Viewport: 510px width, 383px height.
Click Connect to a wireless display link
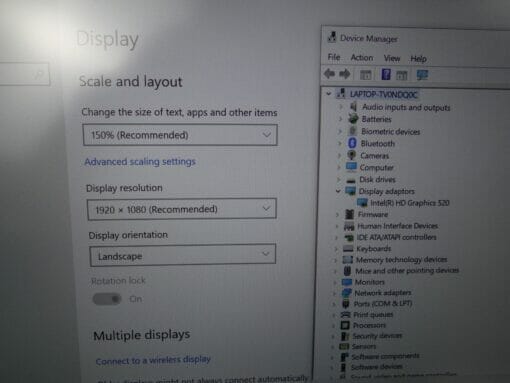153,360
